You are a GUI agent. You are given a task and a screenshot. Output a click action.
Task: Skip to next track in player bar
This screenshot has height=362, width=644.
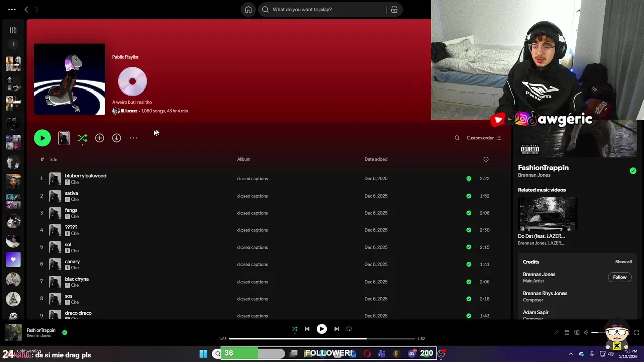pos(336,329)
